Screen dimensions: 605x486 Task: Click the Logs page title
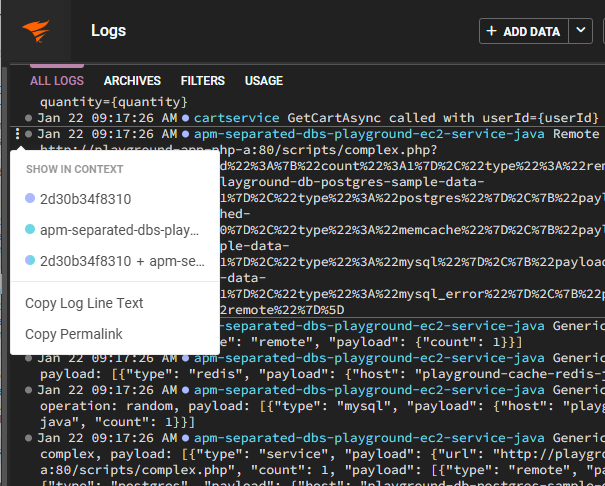[x=108, y=31]
